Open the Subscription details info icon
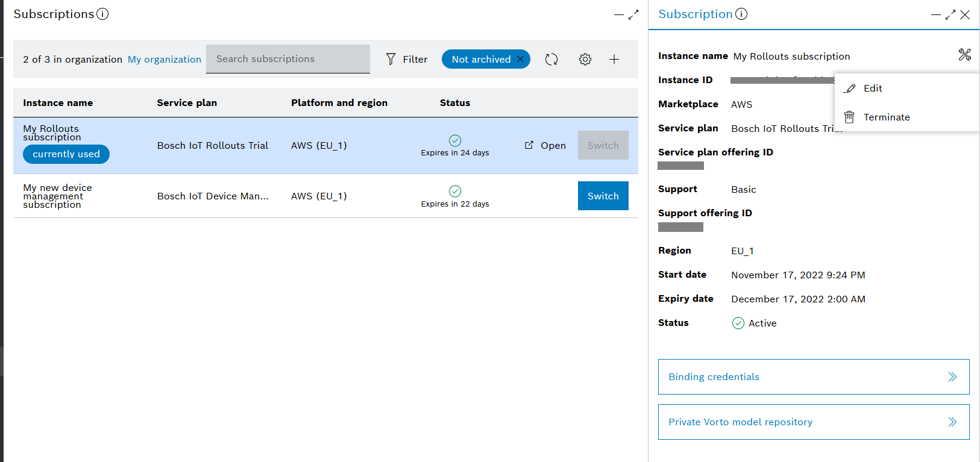Screen dimensions: 980x462 point(741,14)
